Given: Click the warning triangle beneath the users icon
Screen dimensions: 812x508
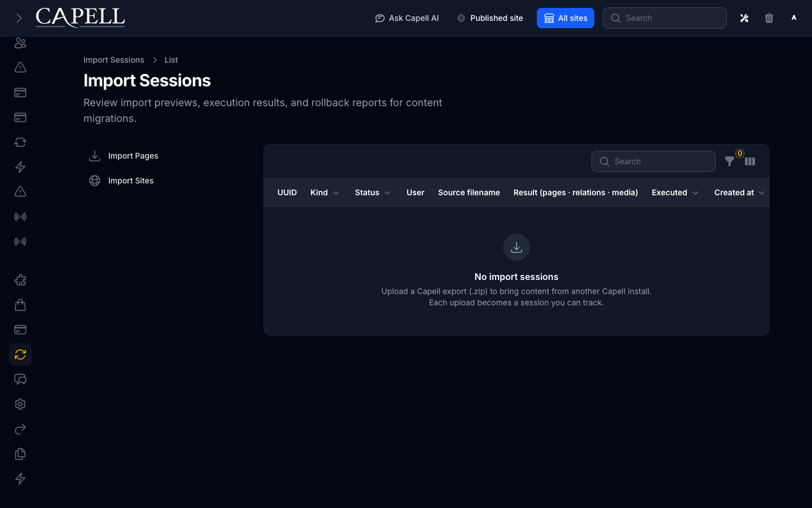Looking at the screenshot, I should tap(20, 68).
